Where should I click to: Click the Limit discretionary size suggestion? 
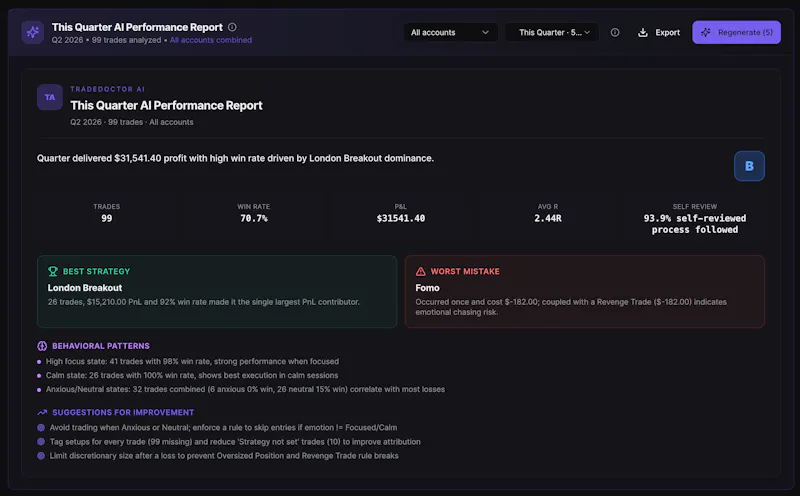pyautogui.click(x=224, y=456)
